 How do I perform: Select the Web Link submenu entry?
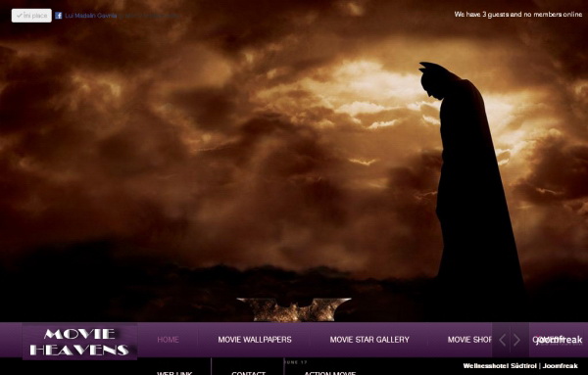(174, 373)
